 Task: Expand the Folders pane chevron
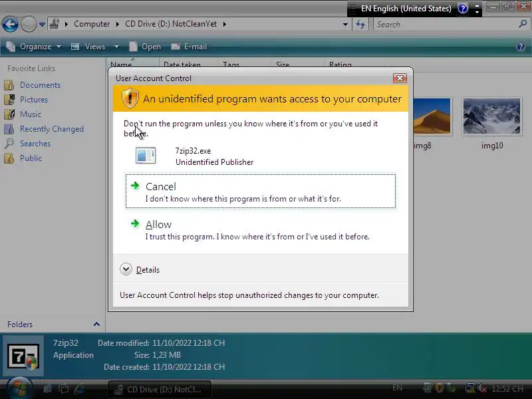pos(96,325)
